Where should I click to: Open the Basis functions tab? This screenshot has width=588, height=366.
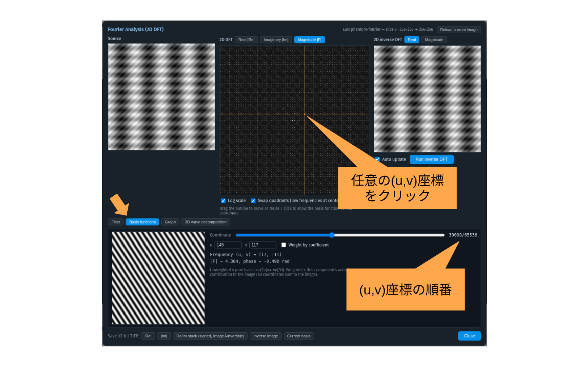pyautogui.click(x=142, y=222)
